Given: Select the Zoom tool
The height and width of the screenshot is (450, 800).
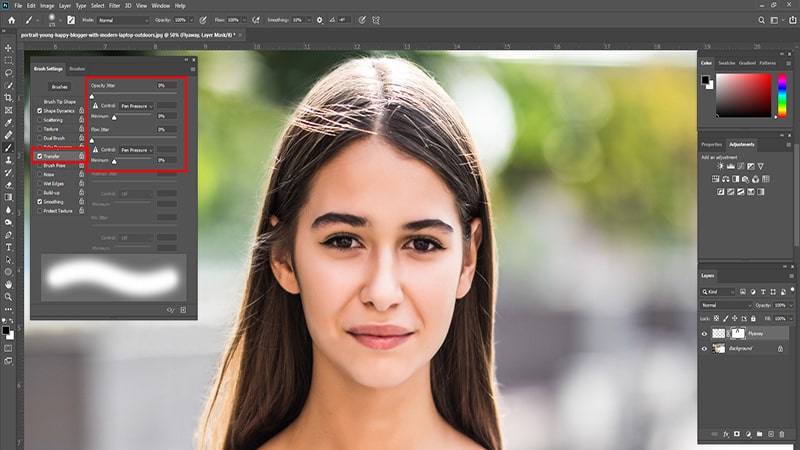Looking at the screenshot, I should (x=8, y=296).
